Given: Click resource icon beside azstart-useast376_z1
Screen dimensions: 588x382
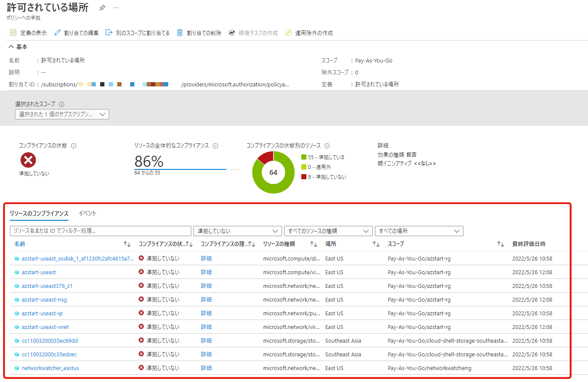Looking at the screenshot, I should 17,286.
